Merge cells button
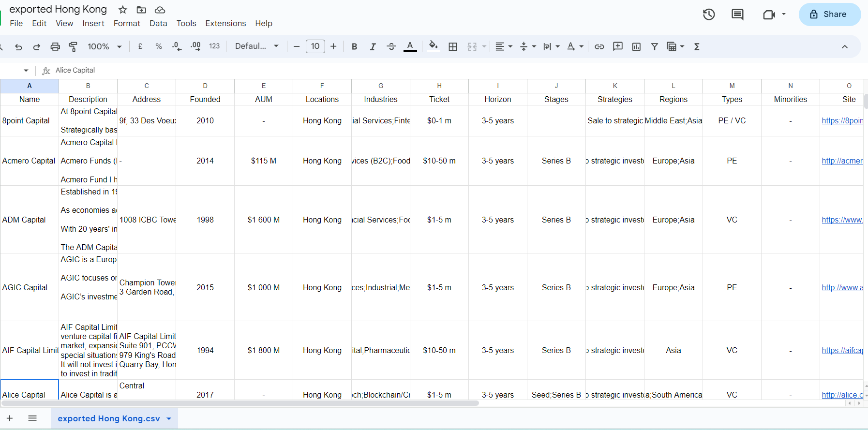Screen dimensions: 868x430 472,46
